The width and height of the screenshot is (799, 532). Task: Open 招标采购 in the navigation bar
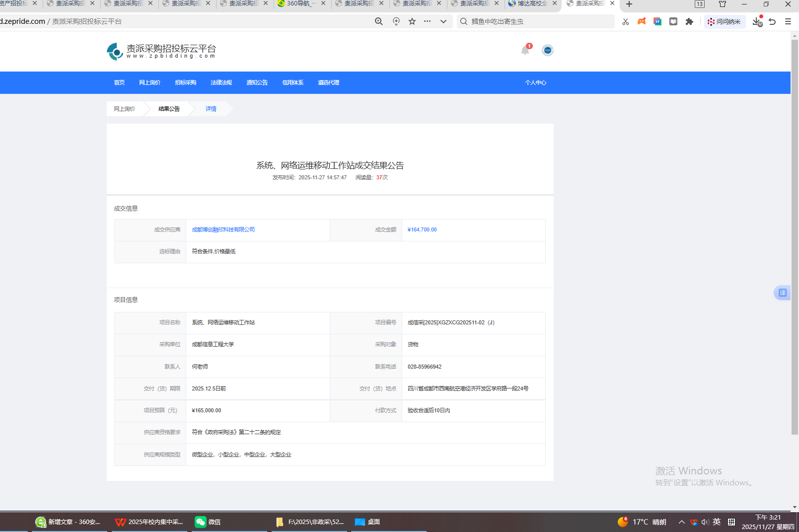(x=185, y=82)
